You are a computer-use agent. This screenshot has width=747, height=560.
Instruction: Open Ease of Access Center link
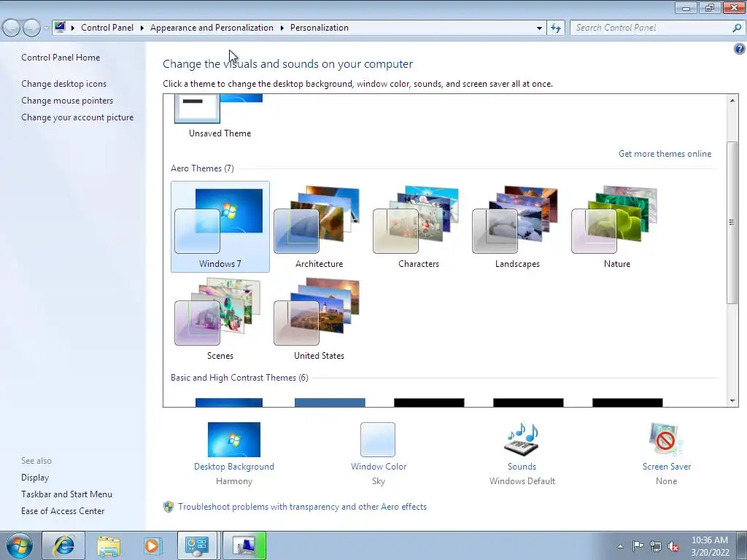point(63,511)
